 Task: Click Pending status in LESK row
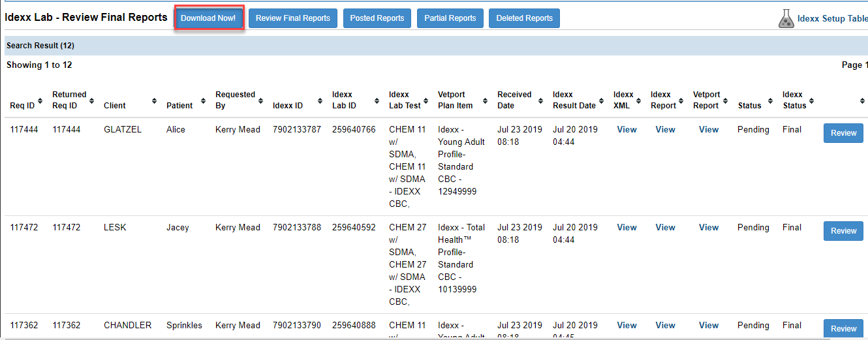pos(753,228)
